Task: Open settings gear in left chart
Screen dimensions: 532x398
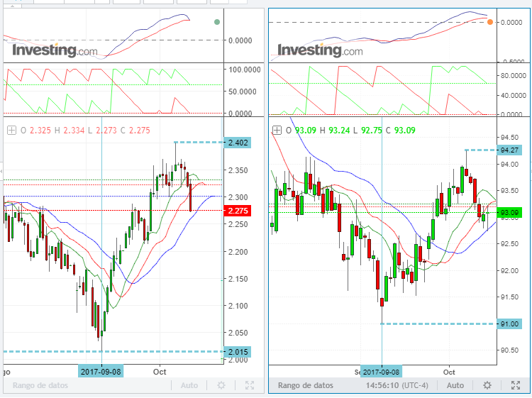Action: click(x=221, y=385)
